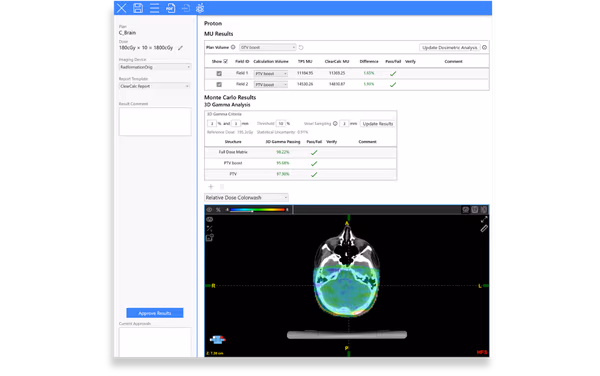This screenshot has width=600, height=376.
Task: Open the hamburger menu in the blue toolbar
Action: point(154,8)
